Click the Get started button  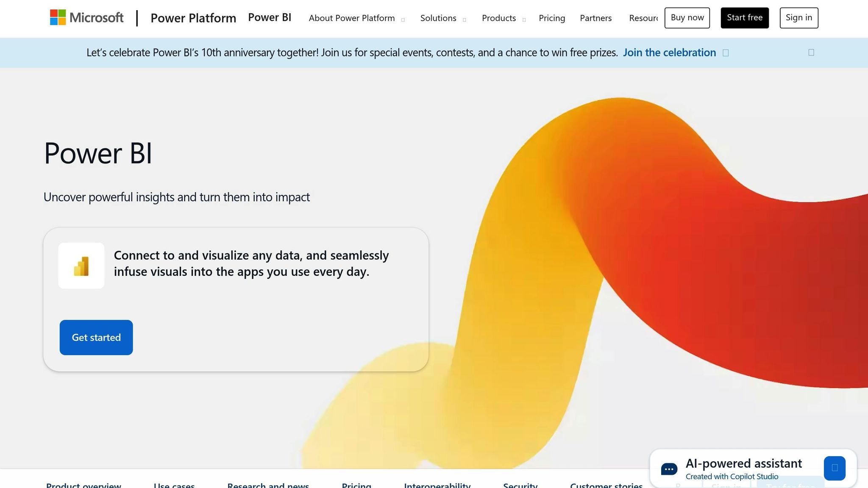(96, 337)
